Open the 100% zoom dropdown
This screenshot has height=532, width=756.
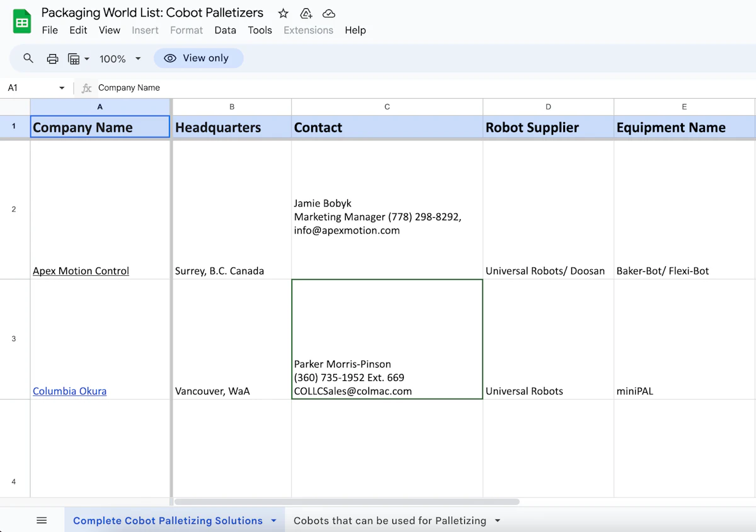(120, 59)
